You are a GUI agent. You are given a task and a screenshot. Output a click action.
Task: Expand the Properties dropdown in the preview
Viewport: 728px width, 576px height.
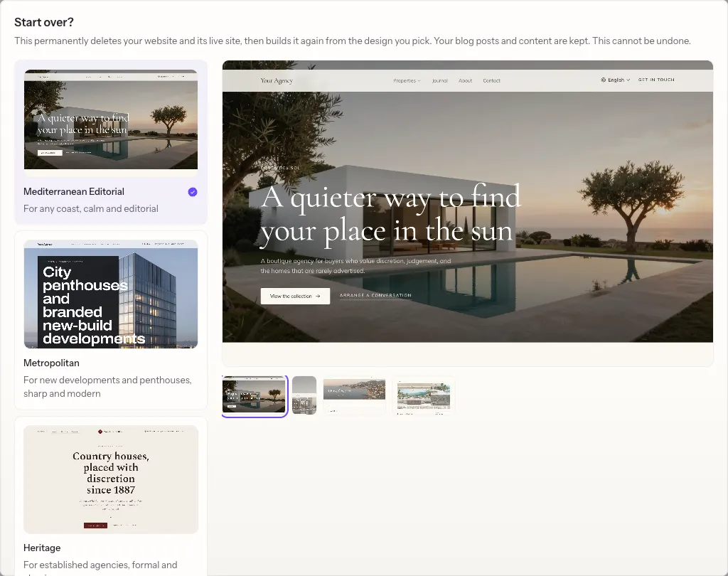[407, 81]
